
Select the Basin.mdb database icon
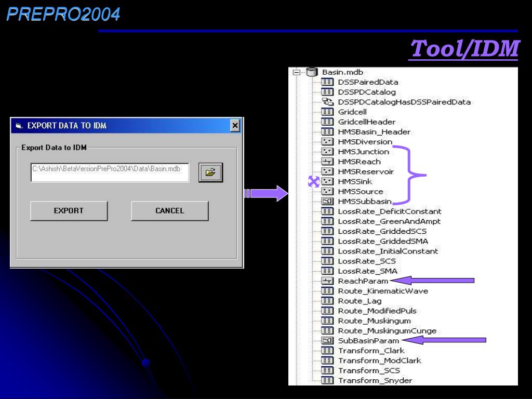click(x=312, y=72)
